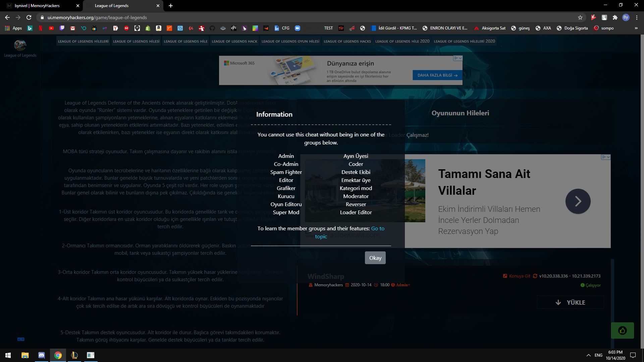This screenshot has width=644, height=362.
Task: Click the Çalışıyor status label
Action: click(591, 285)
